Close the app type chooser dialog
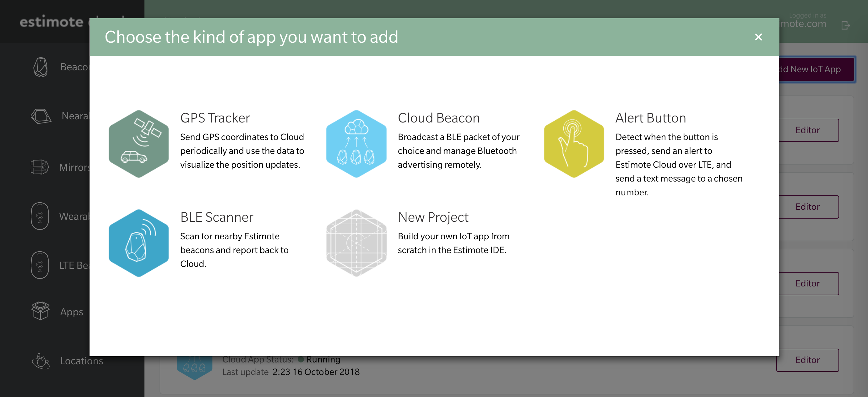This screenshot has width=868, height=397. (758, 37)
